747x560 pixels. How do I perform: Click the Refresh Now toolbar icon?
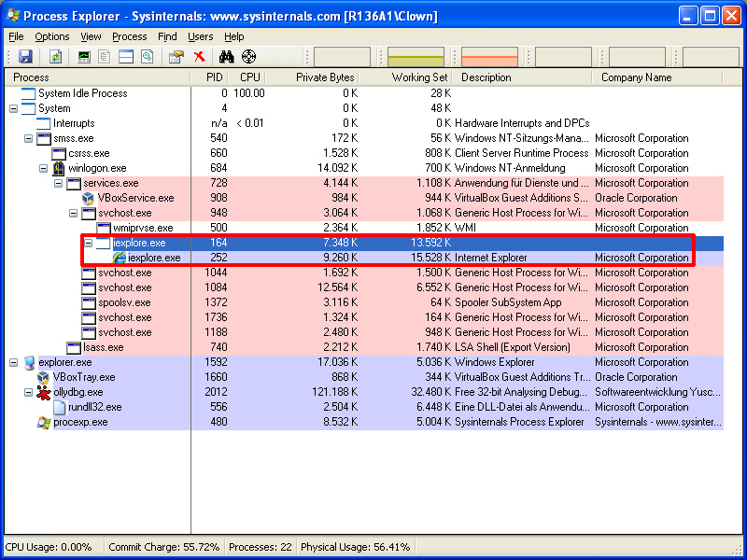56,57
